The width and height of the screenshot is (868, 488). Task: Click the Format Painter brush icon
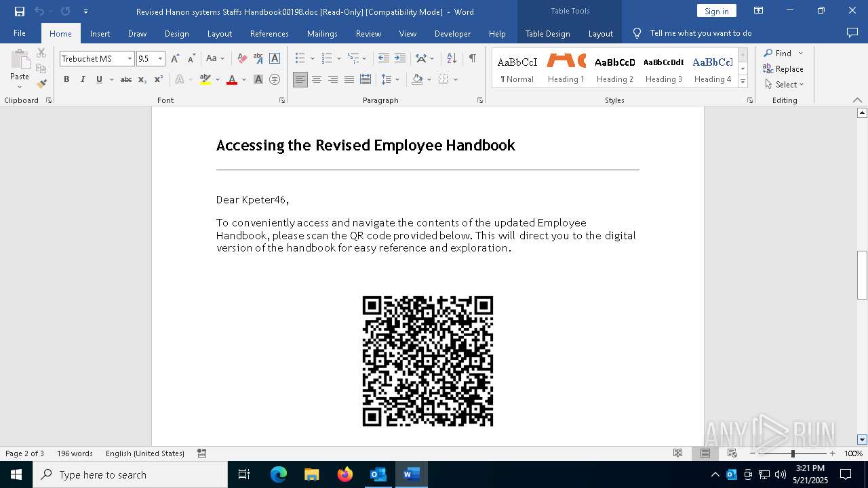pyautogui.click(x=41, y=84)
